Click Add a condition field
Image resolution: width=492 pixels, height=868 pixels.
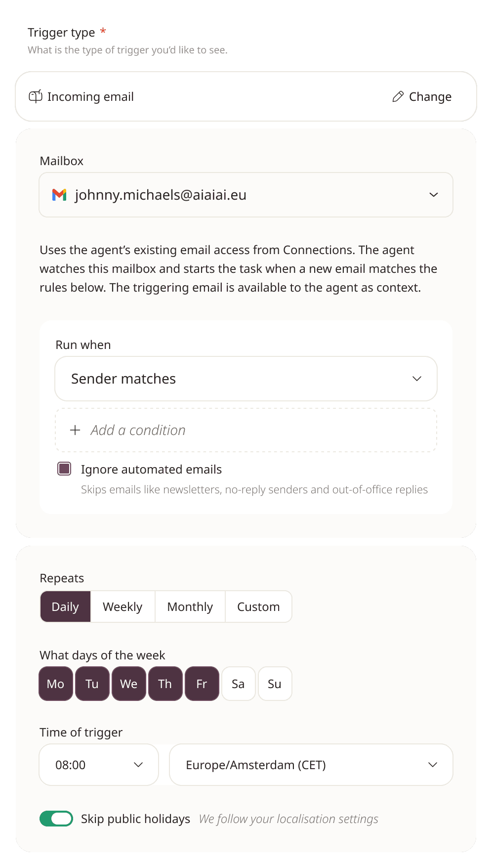[x=246, y=430]
